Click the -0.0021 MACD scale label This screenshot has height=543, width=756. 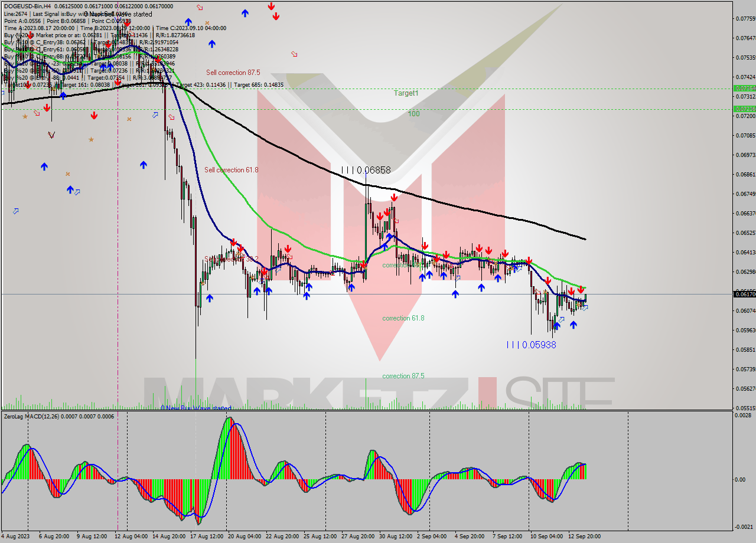[x=744, y=526]
